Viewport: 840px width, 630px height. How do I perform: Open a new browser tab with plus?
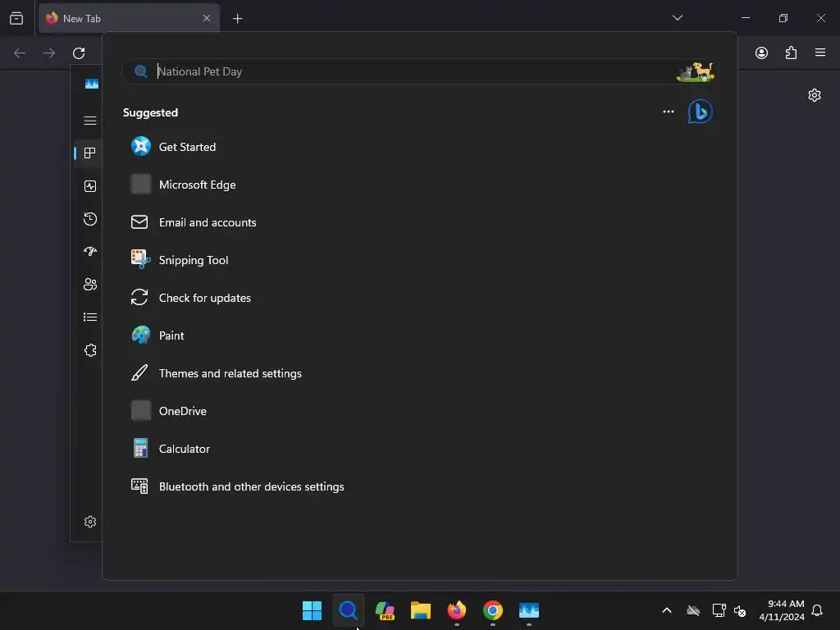pyautogui.click(x=237, y=19)
